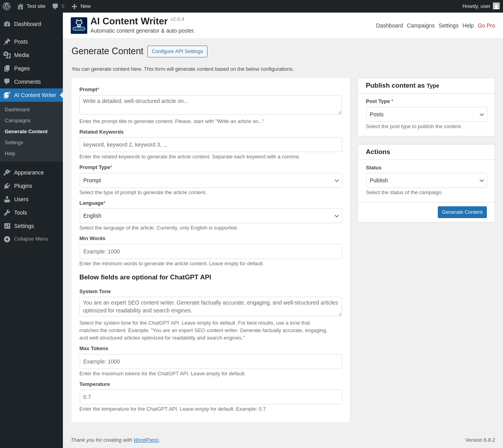Click the Collapse Menu arrow icon
This screenshot has height=448, width=503.
tap(7, 239)
